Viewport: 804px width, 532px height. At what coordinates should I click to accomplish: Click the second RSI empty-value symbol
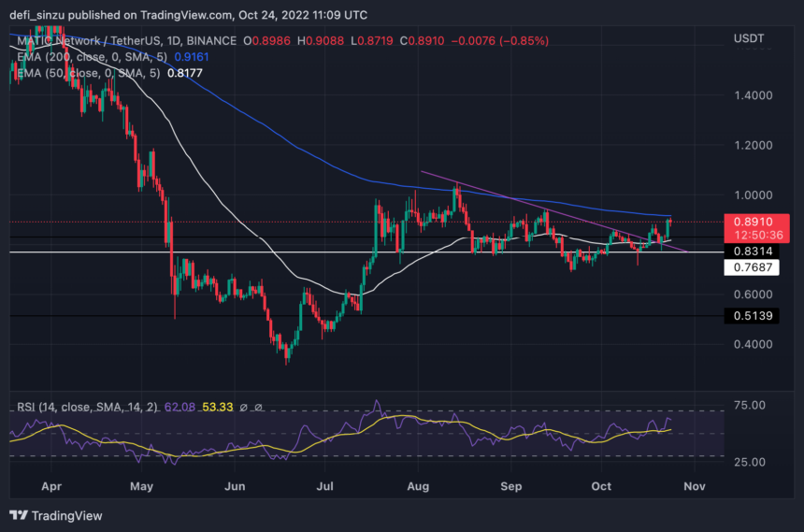(258, 408)
